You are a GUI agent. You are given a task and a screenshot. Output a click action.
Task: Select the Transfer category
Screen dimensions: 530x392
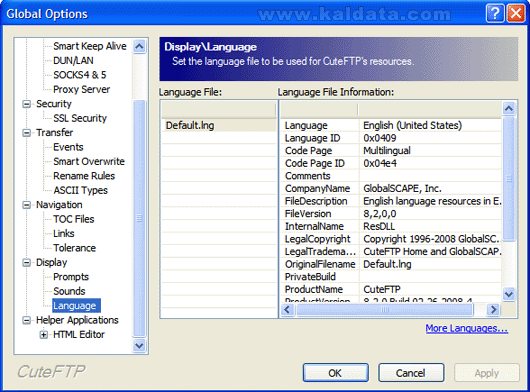(x=54, y=132)
